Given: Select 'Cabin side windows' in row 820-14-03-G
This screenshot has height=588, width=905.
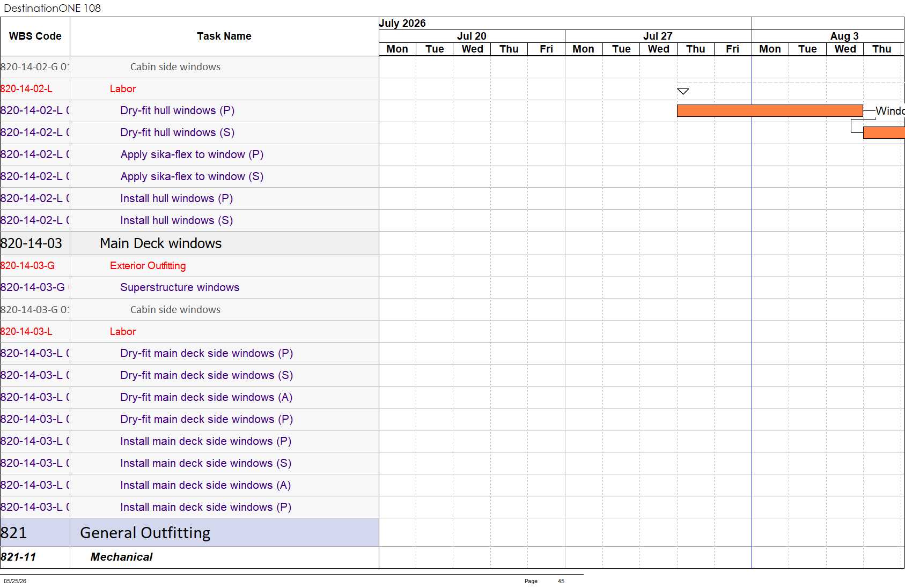Looking at the screenshot, I should click(x=175, y=310).
